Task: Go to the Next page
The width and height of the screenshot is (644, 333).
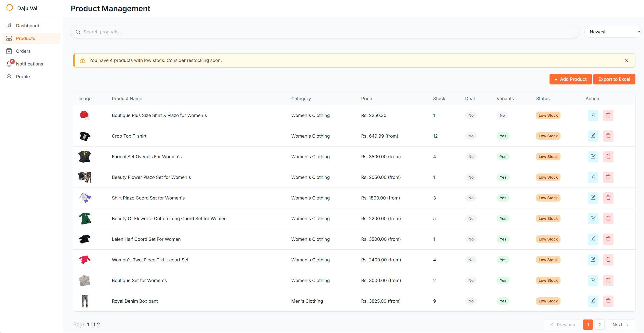Action: [x=621, y=325]
